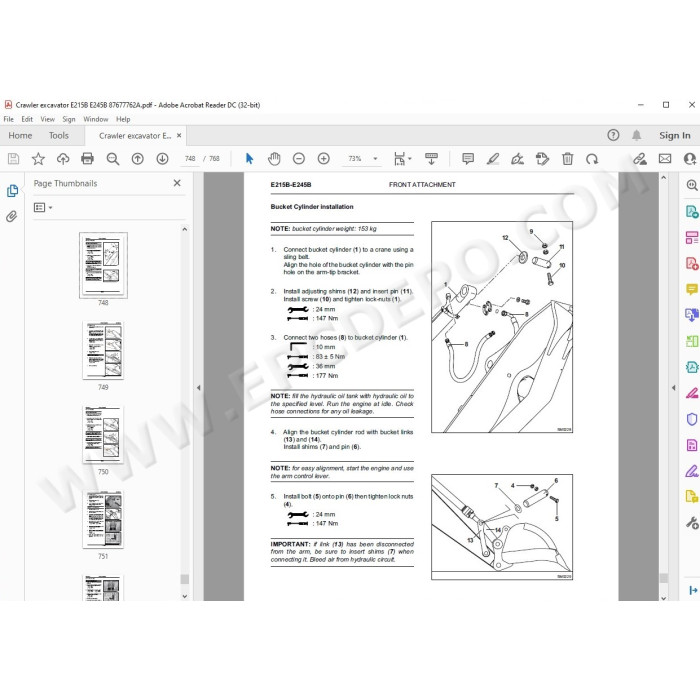Select page 750 thumbnail
The width and height of the screenshot is (700, 700).
[103, 434]
